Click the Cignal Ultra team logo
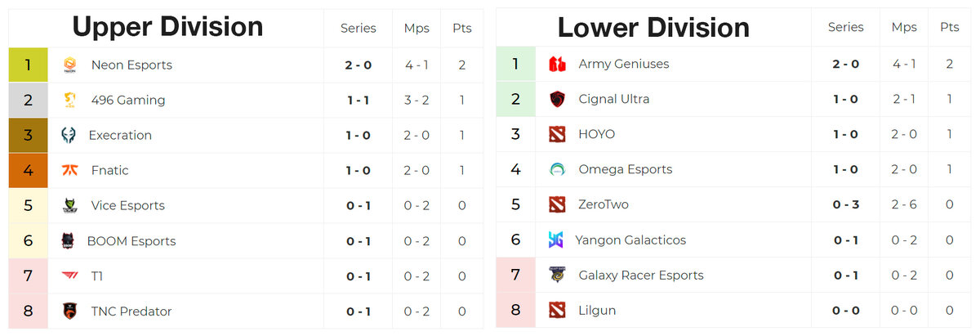Viewport: 980px width, 336px height. (x=557, y=99)
